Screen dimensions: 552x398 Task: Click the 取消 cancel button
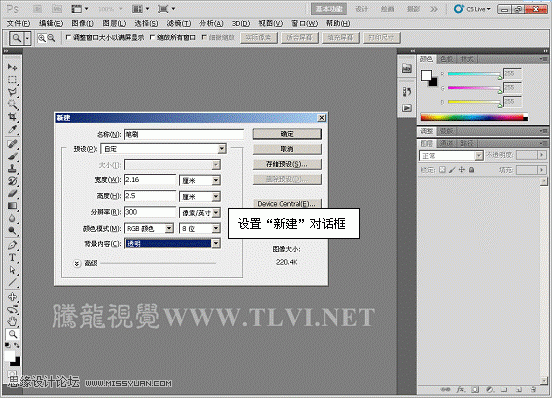(x=287, y=149)
